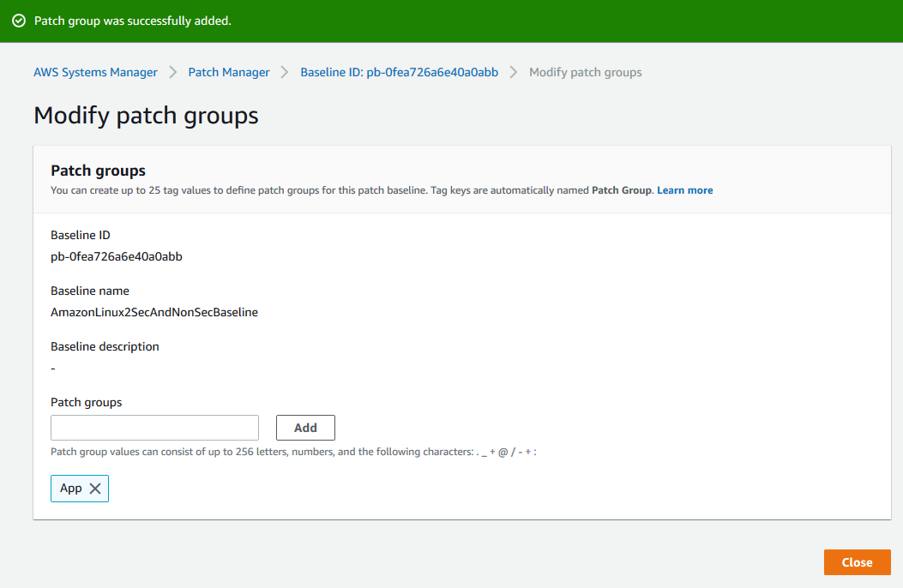Open the Learn more link
The height and width of the screenshot is (588, 903).
click(684, 190)
